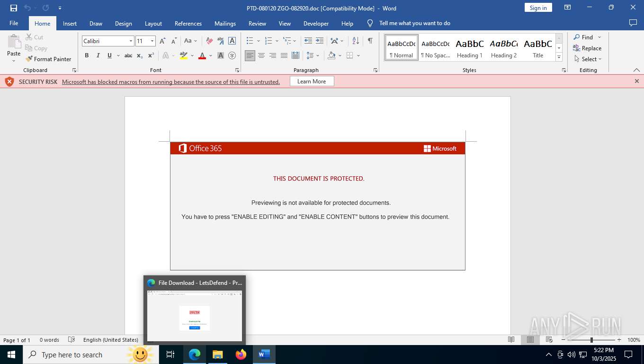Align text right
This screenshot has width=644, height=364.
point(272,55)
